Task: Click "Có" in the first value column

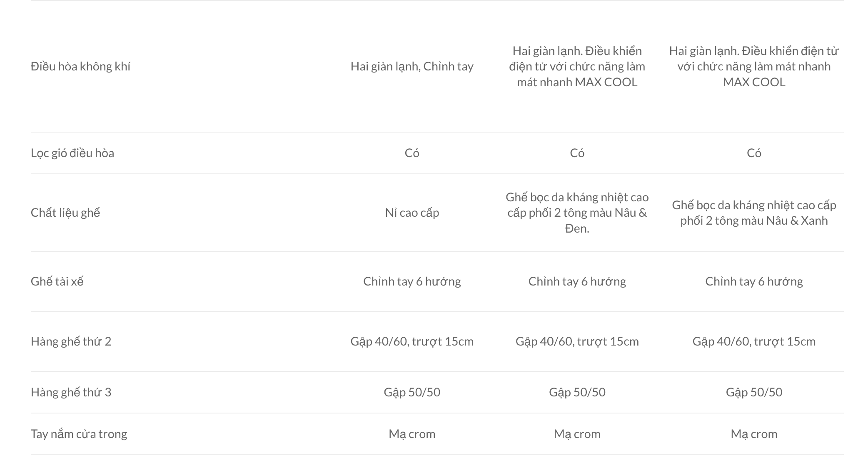Action: pos(412,153)
